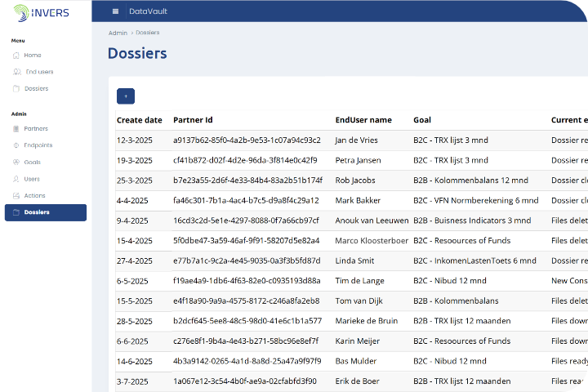The height and width of the screenshot is (392, 588).
Task: Sort by Create date column header
Action: (x=139, y=120)
